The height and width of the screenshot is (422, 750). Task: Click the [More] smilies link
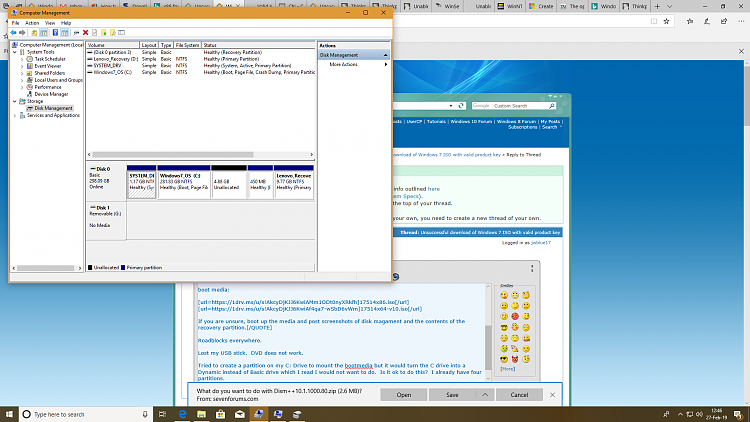(x=508, y=369)
